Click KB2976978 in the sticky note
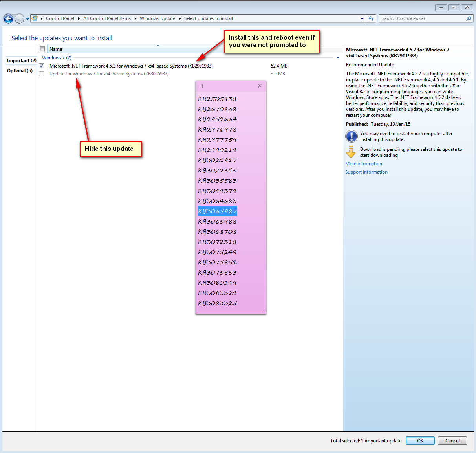 [217, 130]
